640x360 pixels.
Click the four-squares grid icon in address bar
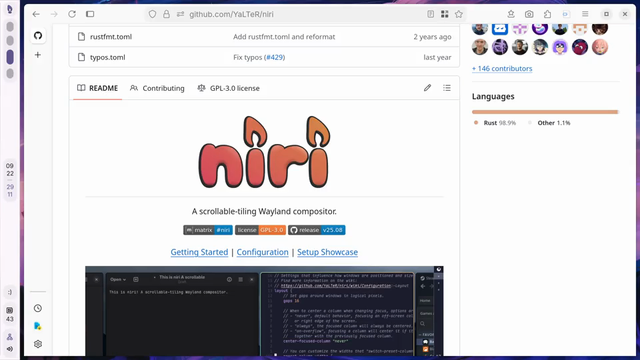coord(444,14)
